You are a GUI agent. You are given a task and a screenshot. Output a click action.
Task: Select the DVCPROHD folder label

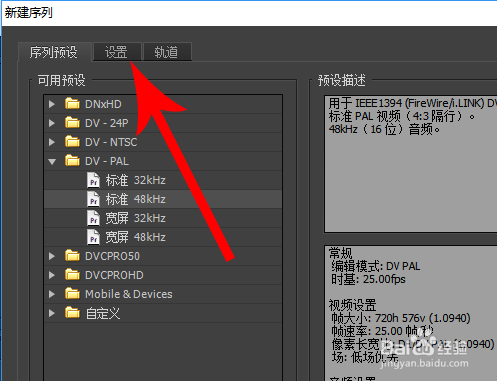coord(114,275)
